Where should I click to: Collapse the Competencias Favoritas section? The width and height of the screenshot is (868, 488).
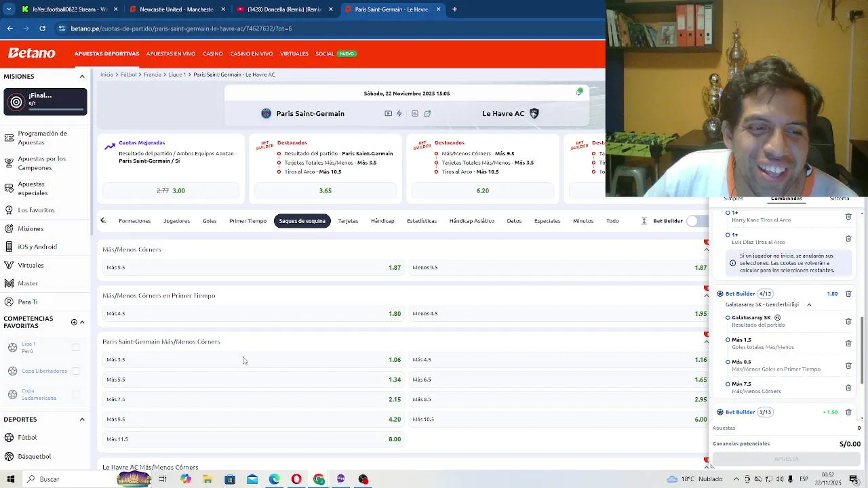(82, 322)
